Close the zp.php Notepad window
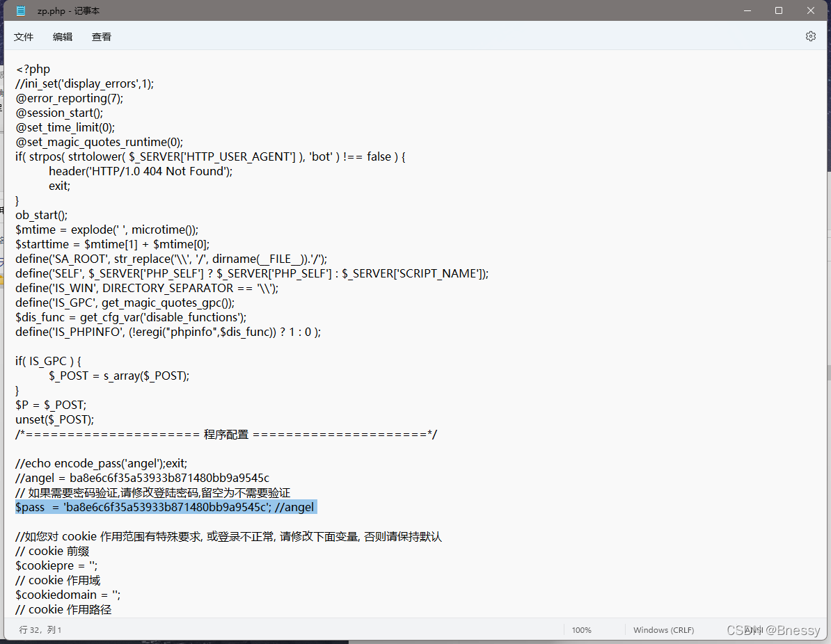The height and width of the screenshot is (644, 831). 810,10
